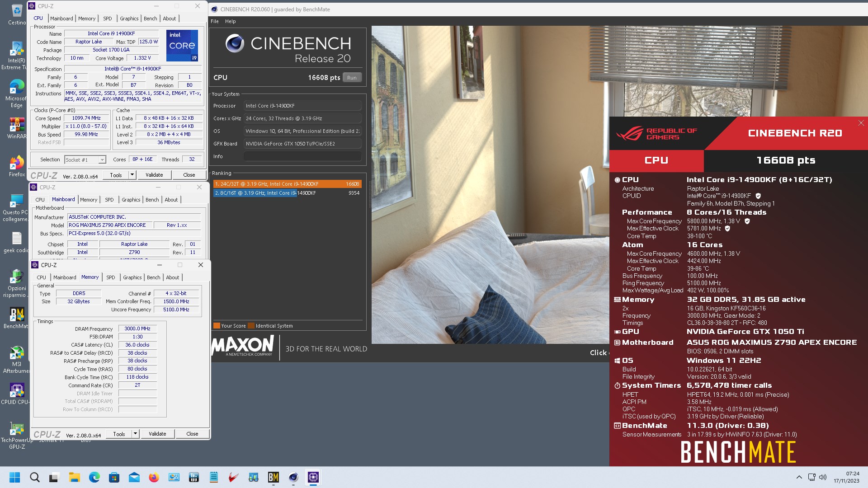Click Tools button in the top CPU-Z window
Screen dimensions: 868x488
[x=116, y=175]
